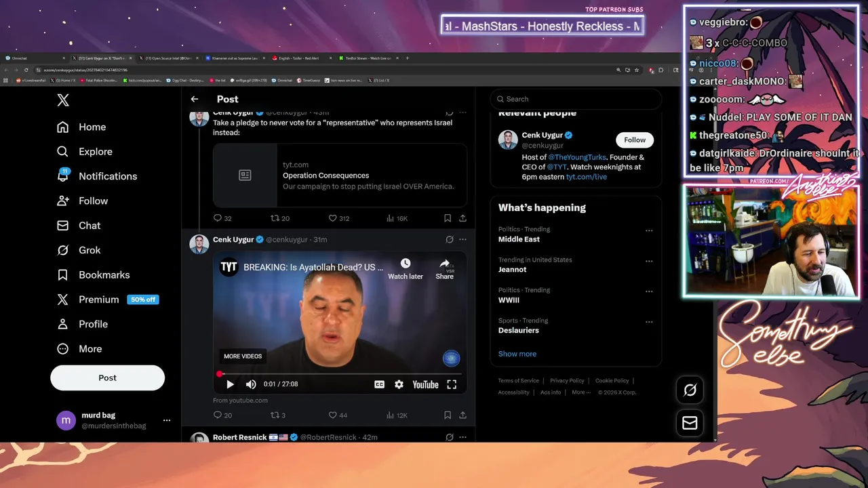Image resolution: width=868 pixels, height=488 pixels.
Task: Open more options for Middle East trend
Action: [649, 230]
